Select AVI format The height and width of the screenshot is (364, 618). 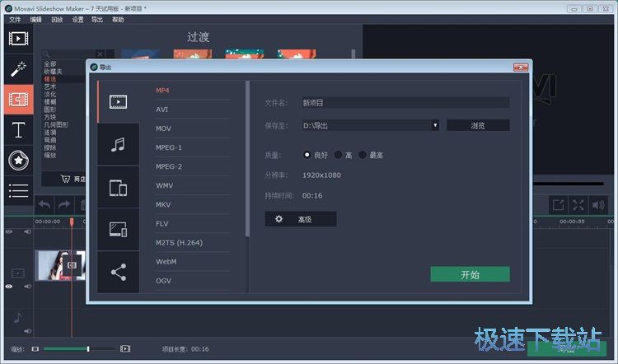[x=162, y=110]
